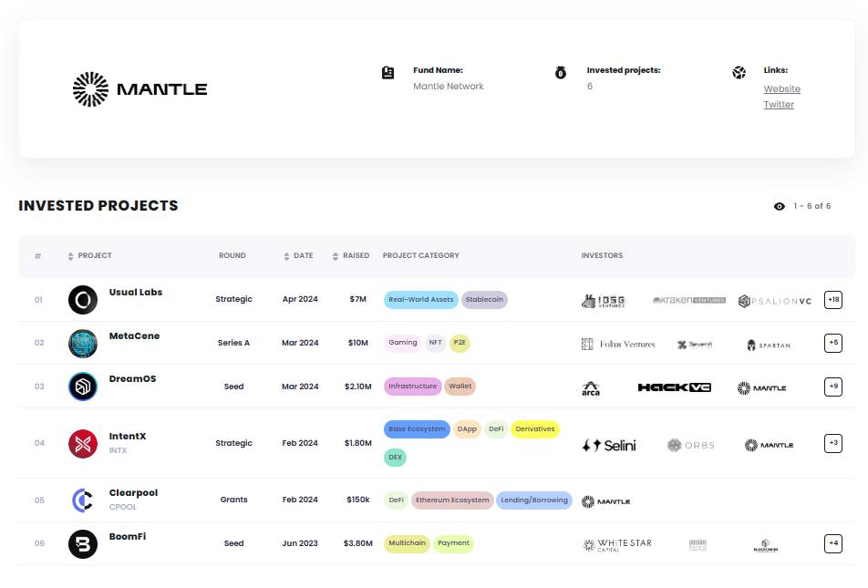This screenshot has width=868, height=588.
Task: Click the Mantle investor logo in Clearpool row
Action: tap(605, 501)
